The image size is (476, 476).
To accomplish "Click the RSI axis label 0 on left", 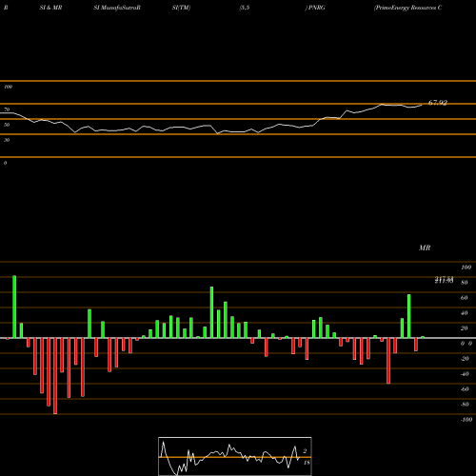I will point(5,163).
